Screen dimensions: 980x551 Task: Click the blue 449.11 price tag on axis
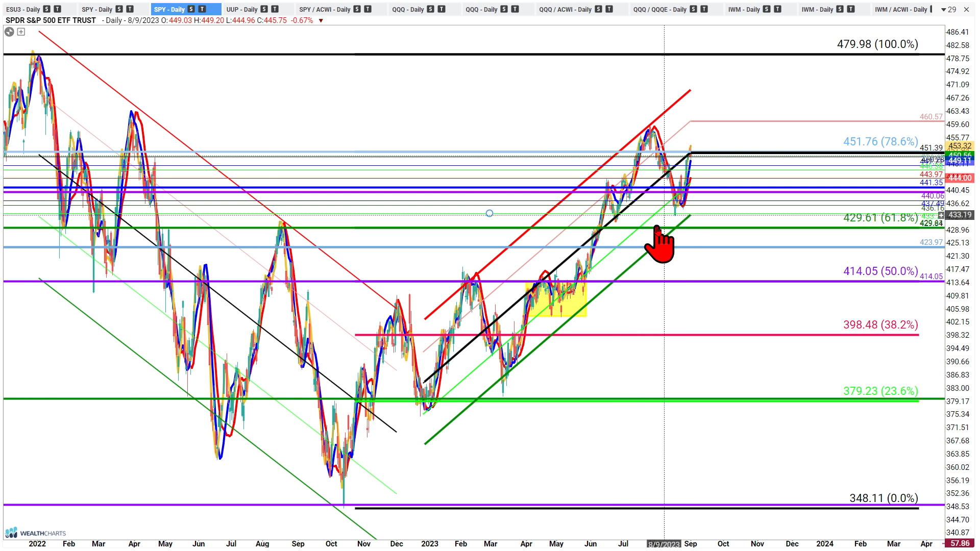[x=960, y=161]
